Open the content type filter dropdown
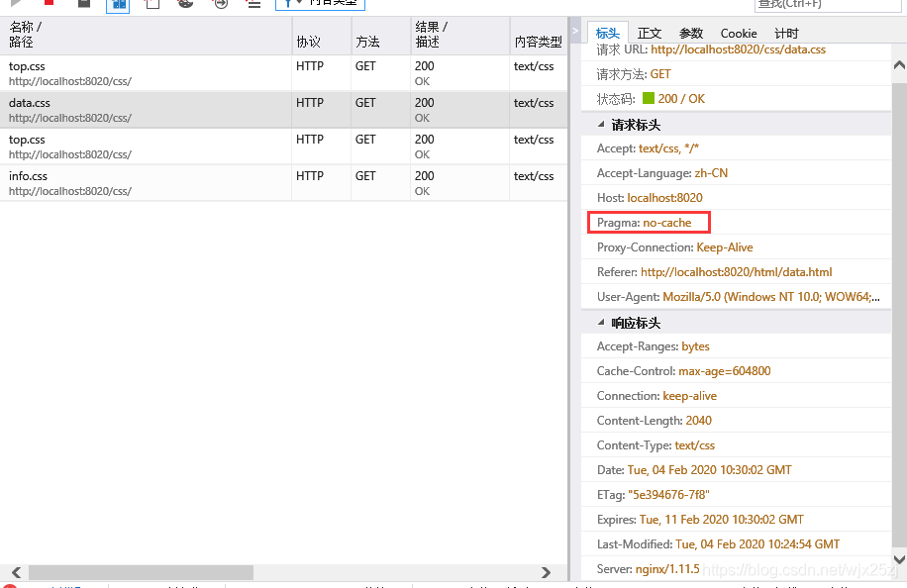Screen dimensions: 907x588 (x=320, y=4)
